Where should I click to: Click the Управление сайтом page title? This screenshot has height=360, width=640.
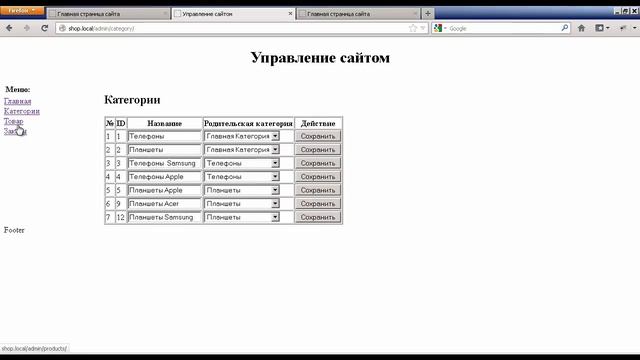coord(320,58)
